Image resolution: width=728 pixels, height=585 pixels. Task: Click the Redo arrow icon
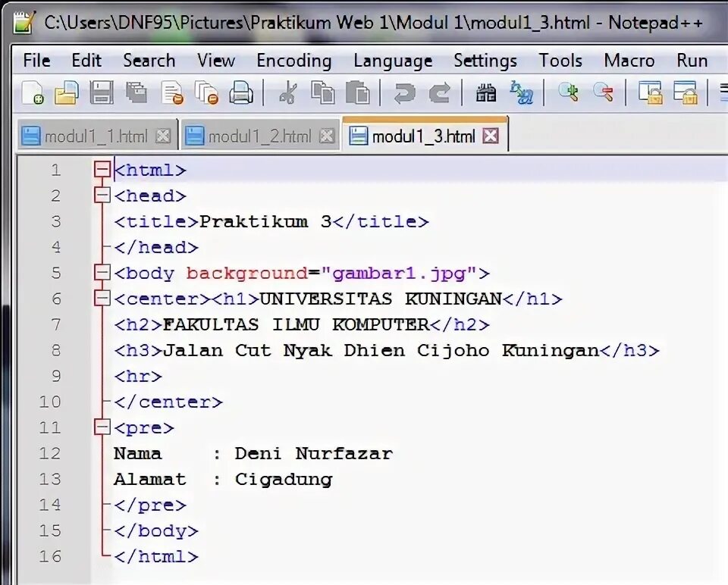[439, 92]
